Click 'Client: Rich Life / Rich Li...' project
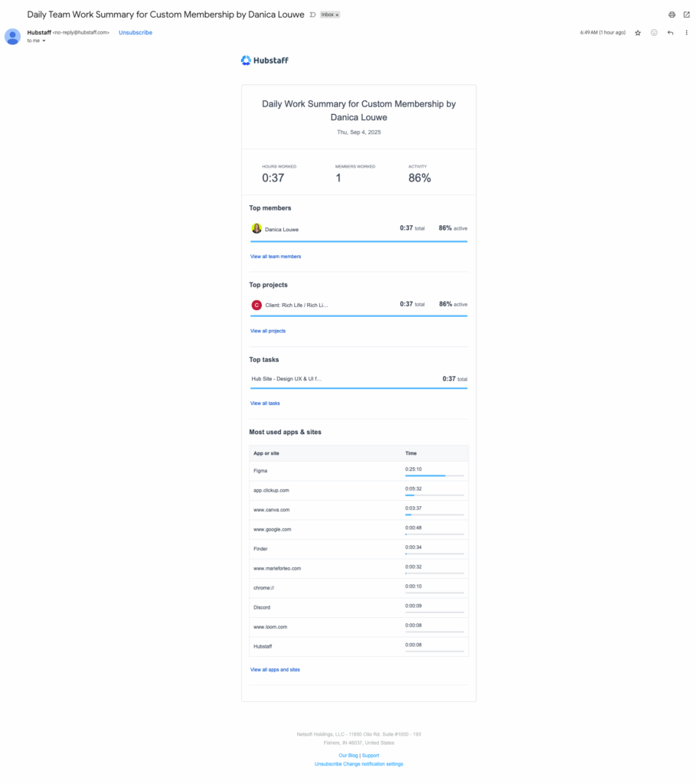The height and width of the screenshot is (784, 696). pyautogui.click(x=296, y=305)
